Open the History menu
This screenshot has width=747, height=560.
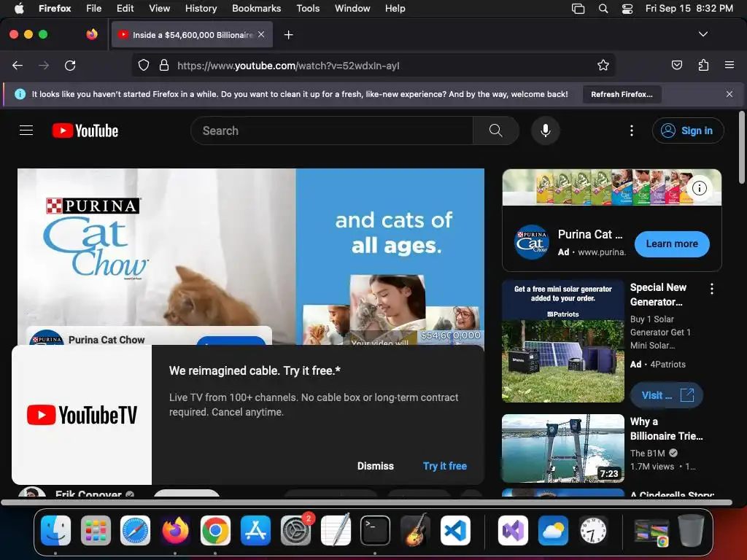(x=201, y=8)
